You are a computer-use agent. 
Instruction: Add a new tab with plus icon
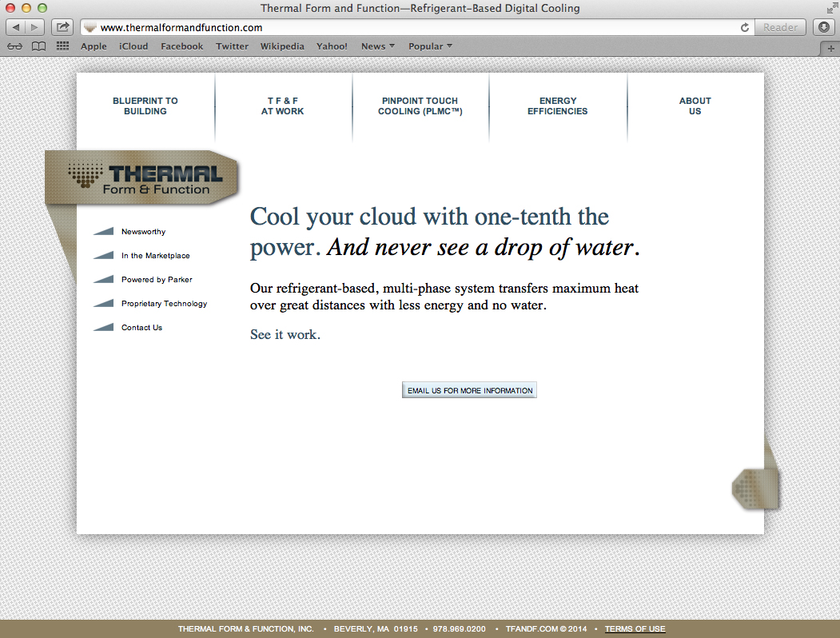(x=831, y=48)
